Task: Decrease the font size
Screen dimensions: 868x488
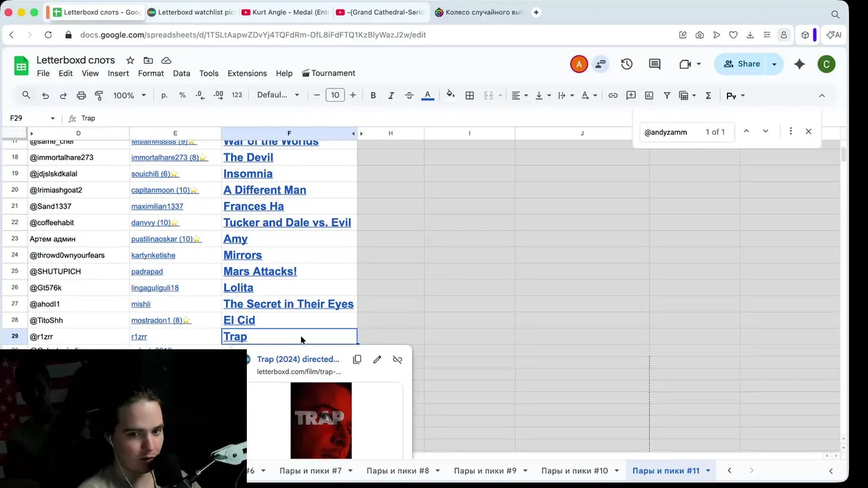Action: pos(317,96)
